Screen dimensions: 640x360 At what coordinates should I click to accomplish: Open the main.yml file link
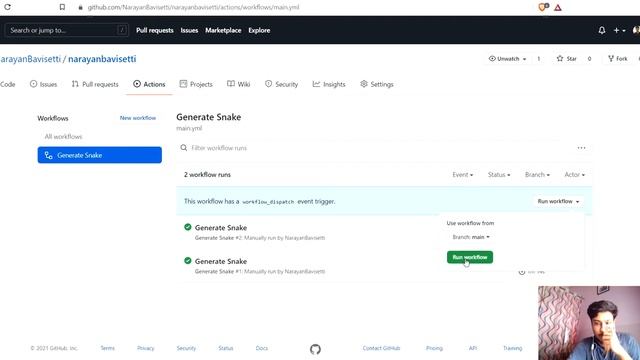pos(189,128)
